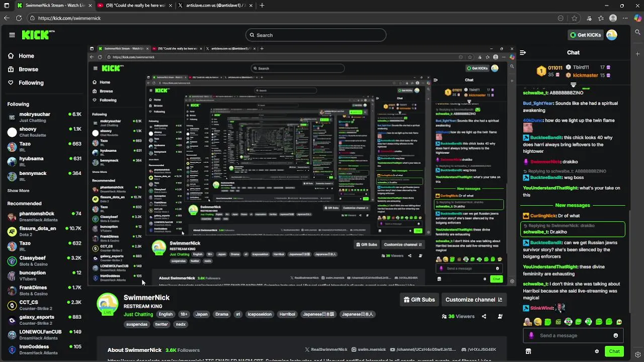Screen dimensions: 644x362
Task: Open chat settings gear beside the Chat button
Action: (597, 351)
